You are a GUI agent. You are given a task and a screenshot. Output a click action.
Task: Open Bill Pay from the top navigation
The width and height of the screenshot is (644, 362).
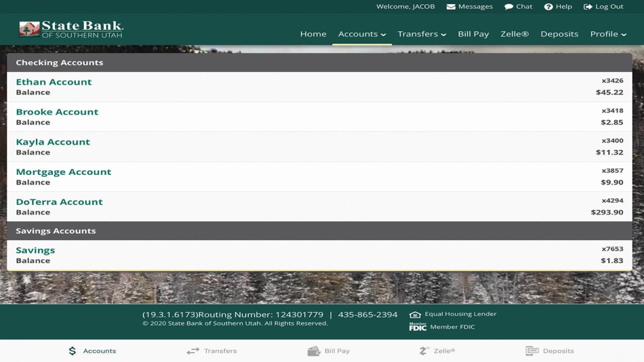tap(474, 34)
